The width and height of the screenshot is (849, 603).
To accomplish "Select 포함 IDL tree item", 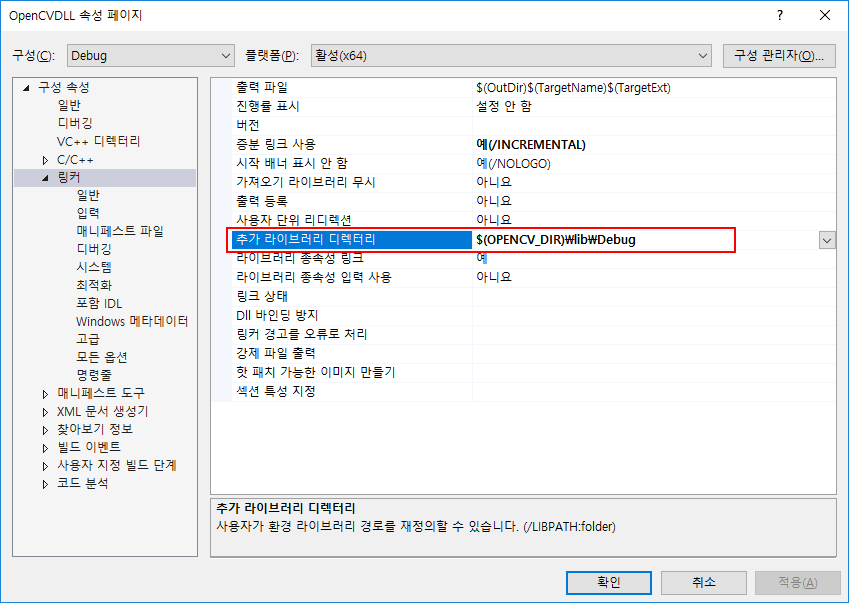I will (x=99, y=303).
